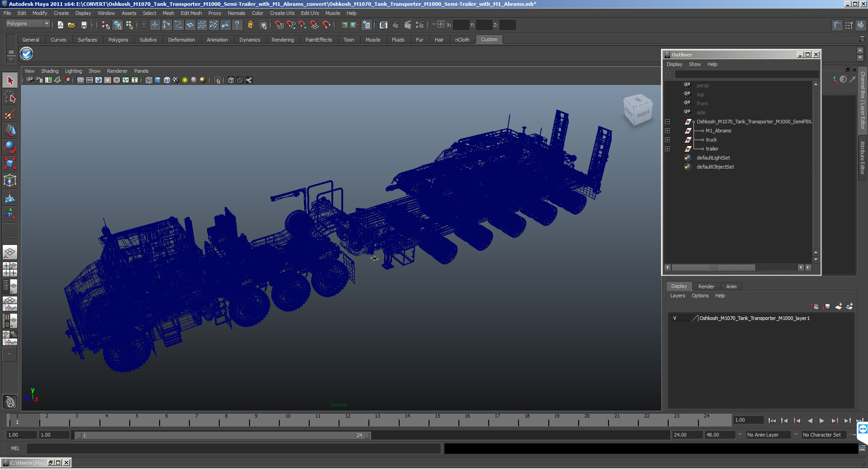Save the scene with the disk icon
868x470 pixels.
[84, 25]
